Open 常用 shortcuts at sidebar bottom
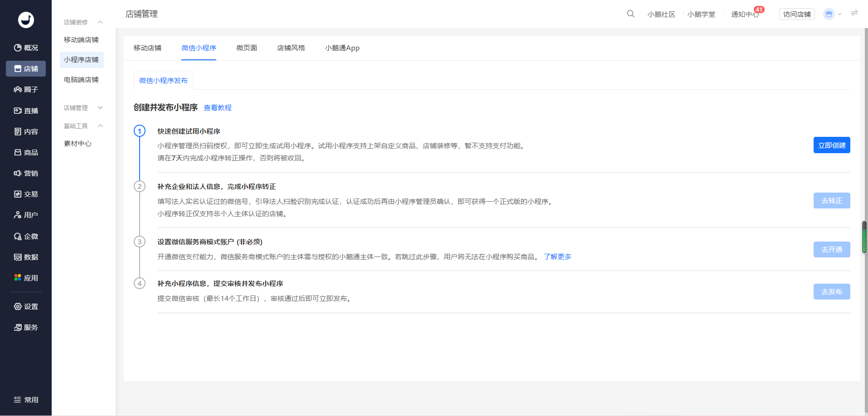Viewport: 868px width, 416px height. point(26,400)
